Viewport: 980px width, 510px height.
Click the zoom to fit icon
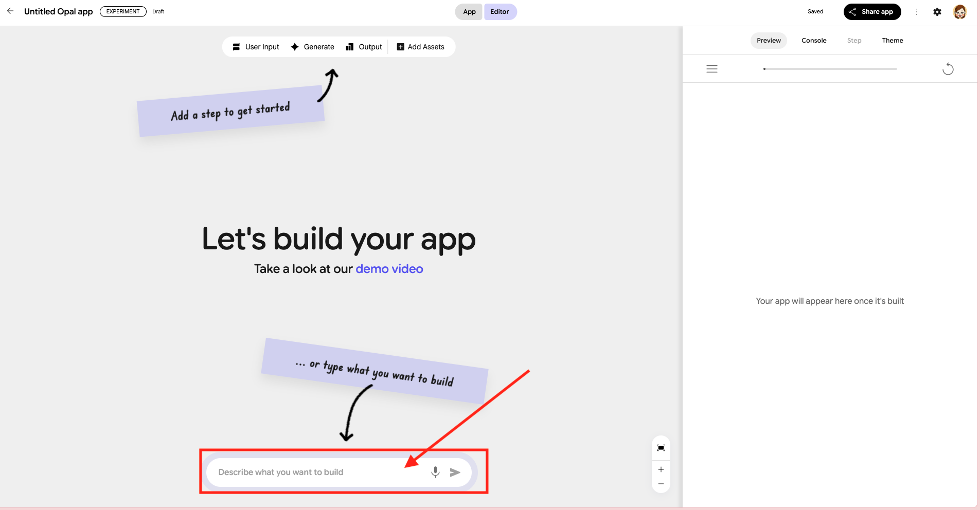(x=661, y=448)
